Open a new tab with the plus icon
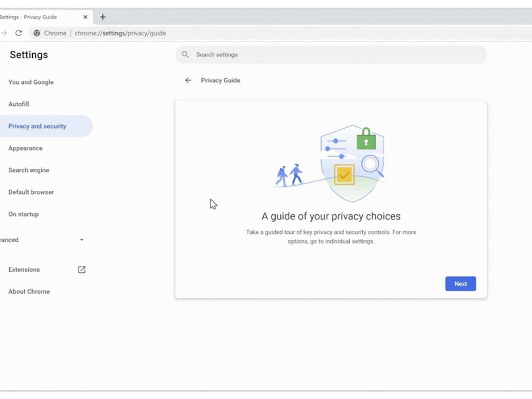This screenshot has width=532, height=399. coord(102,17)
